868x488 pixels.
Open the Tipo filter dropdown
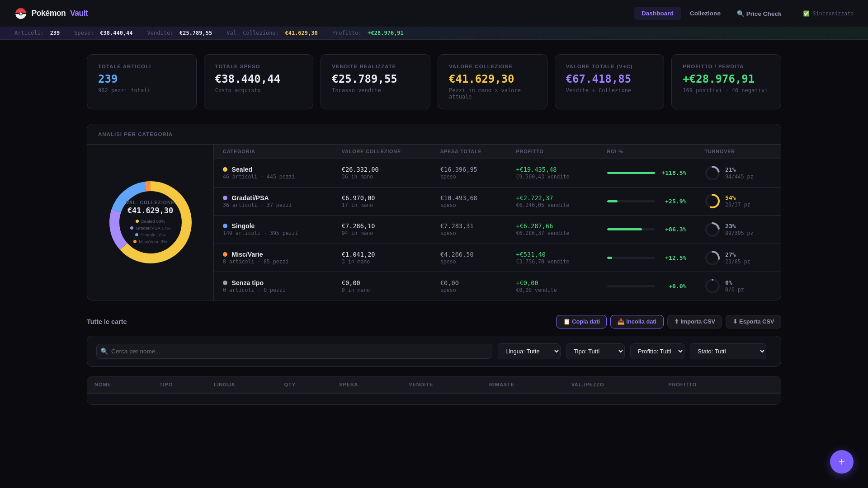point(595,351)
